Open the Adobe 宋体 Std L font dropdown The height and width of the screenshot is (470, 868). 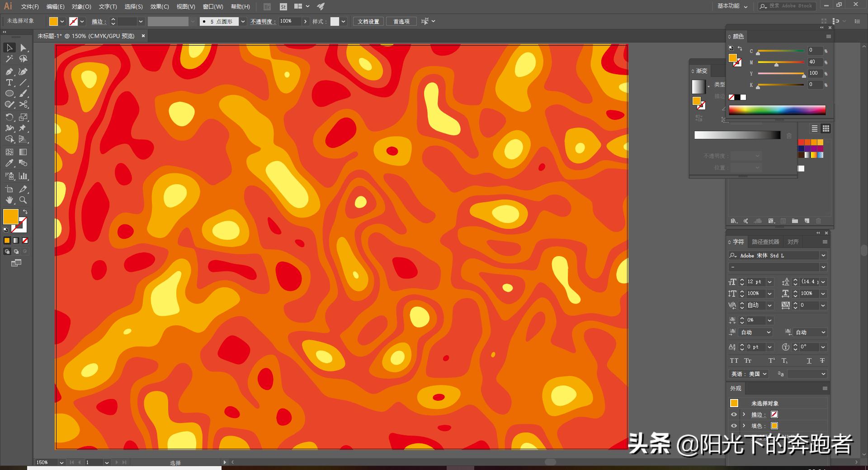tap(824, 255)
